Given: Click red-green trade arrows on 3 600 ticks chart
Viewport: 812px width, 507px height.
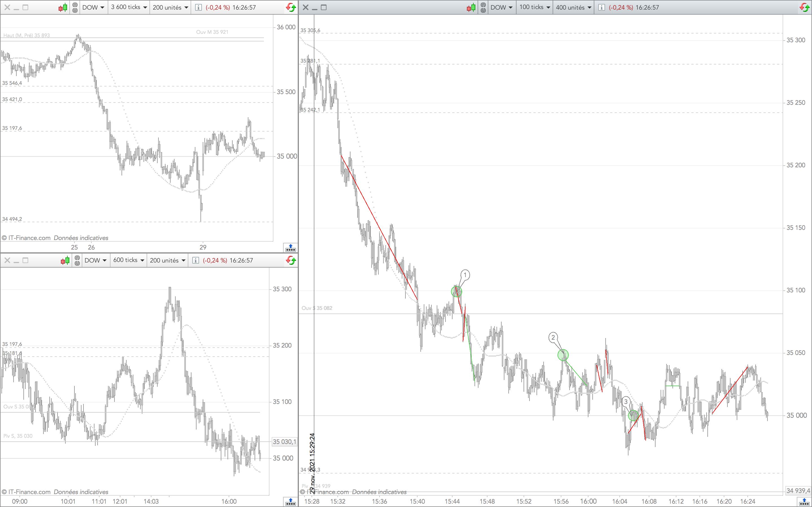Looking at the screenshot, I should click(291, 7).
